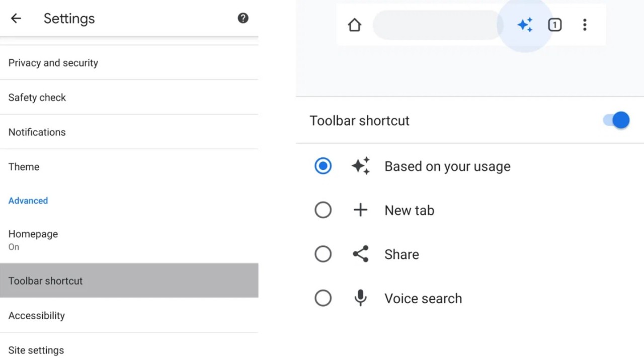644x362 pixels.
Task: Open the three-dot overflow menu
Action: point(585,25)
